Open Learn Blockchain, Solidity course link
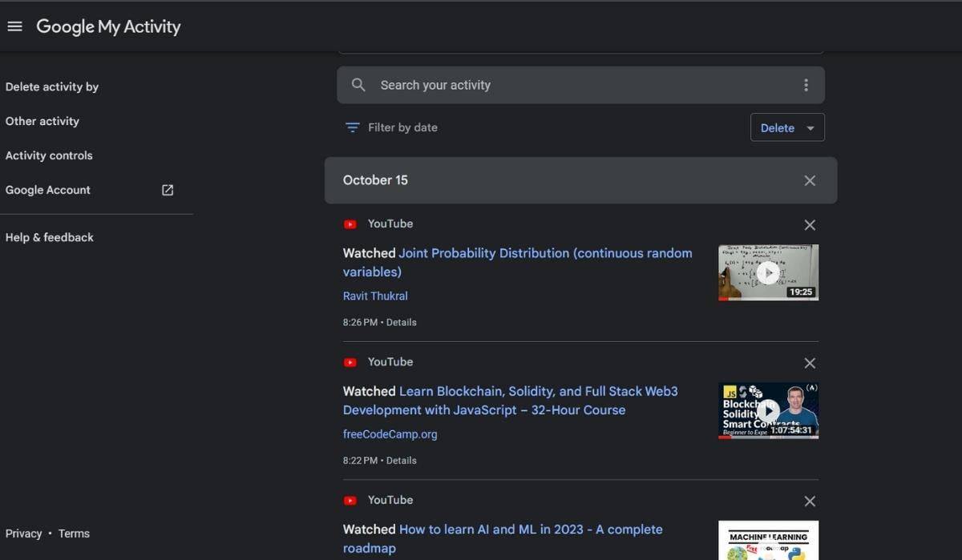 tap(510, 401)
